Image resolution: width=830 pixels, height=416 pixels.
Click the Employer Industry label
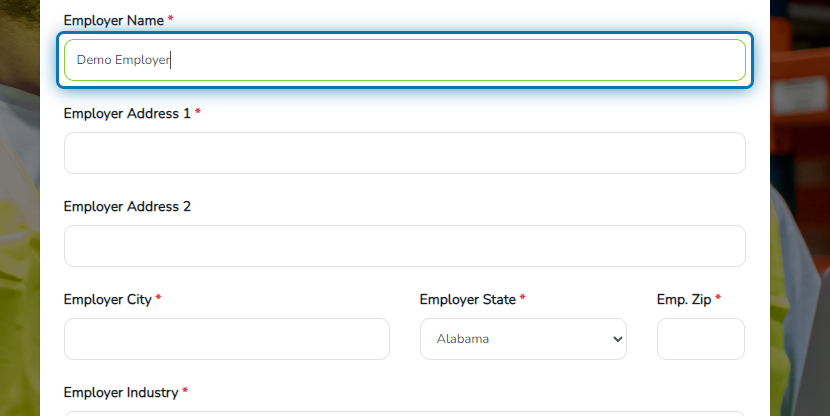point(121,393)
